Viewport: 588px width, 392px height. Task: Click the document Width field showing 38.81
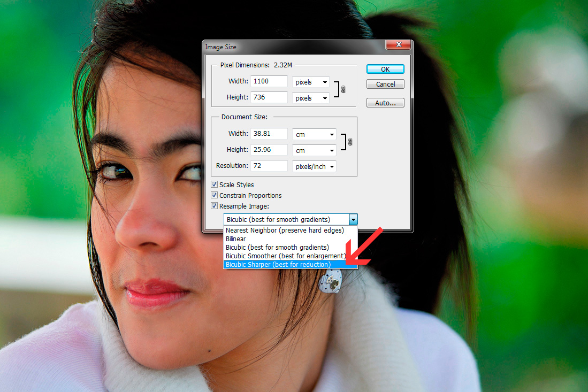(x=270, y=134)
